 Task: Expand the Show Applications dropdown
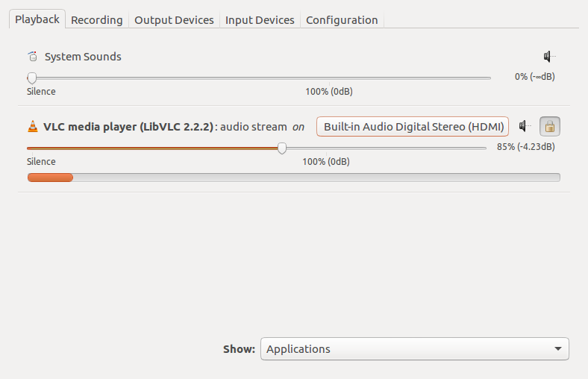tap(415, 348)
